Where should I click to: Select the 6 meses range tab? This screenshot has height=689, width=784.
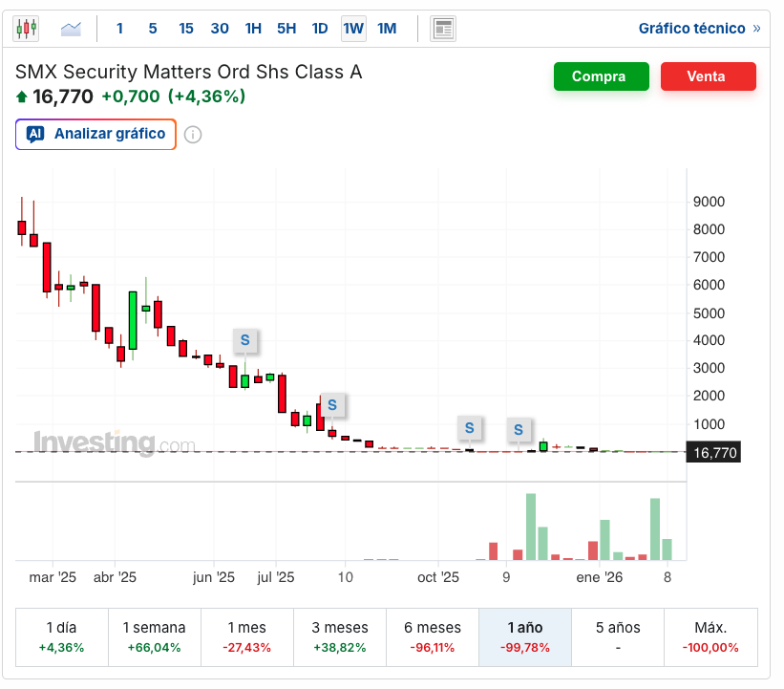pyautogui.click(x=433, y=636)
